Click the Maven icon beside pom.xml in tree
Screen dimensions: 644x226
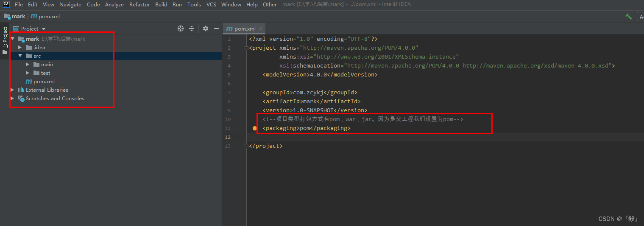[29, 81]
